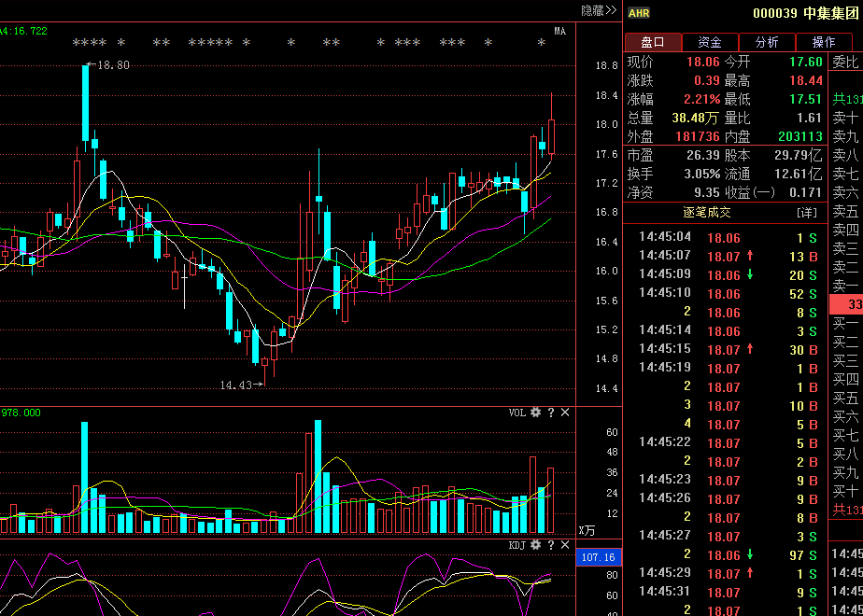Click net asset value 9.35
This screenshot has width=863, height=616.
click(707, 192)
